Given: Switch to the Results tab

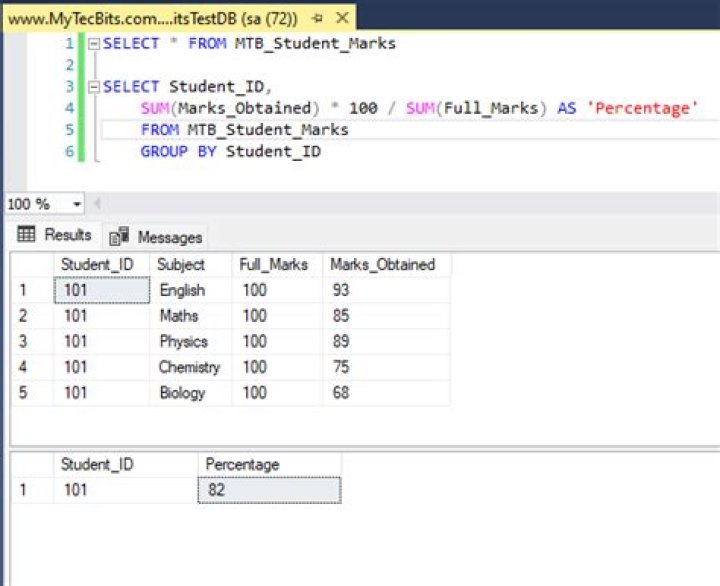Looking at the screenshot, I should [54, 235].
